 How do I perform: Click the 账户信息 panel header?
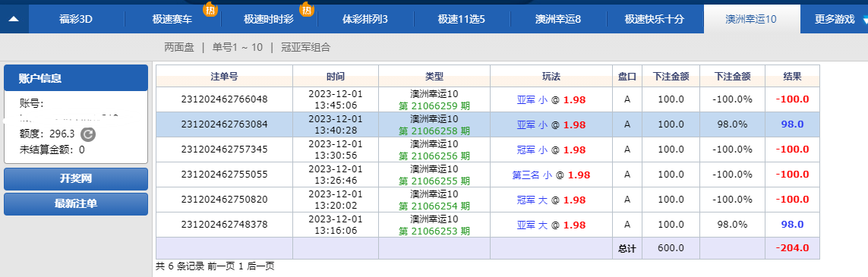click(x=76, y=78)
